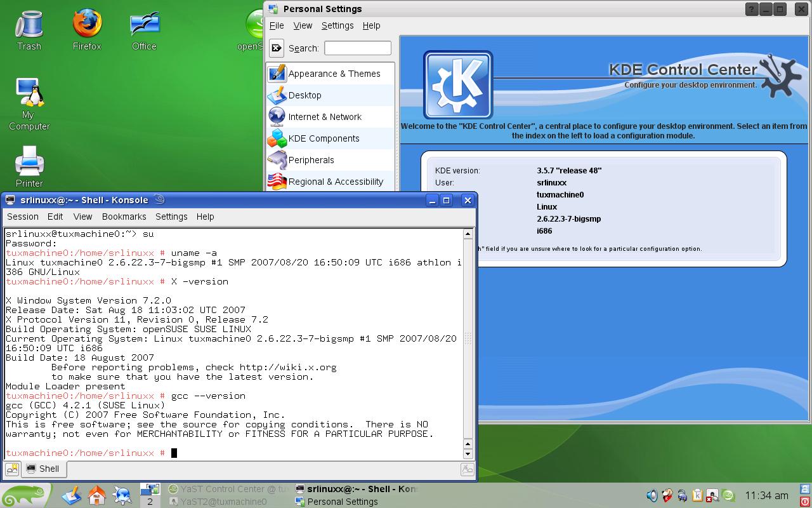Open the desktop search tray icon with red X
This screenshot has height=508, width=812.
(x=712, y=495)
